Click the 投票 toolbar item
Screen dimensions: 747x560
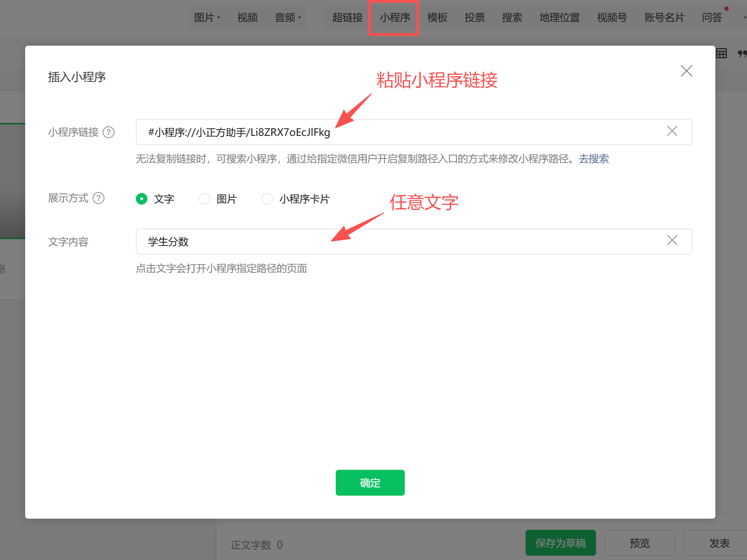point(475,17)
